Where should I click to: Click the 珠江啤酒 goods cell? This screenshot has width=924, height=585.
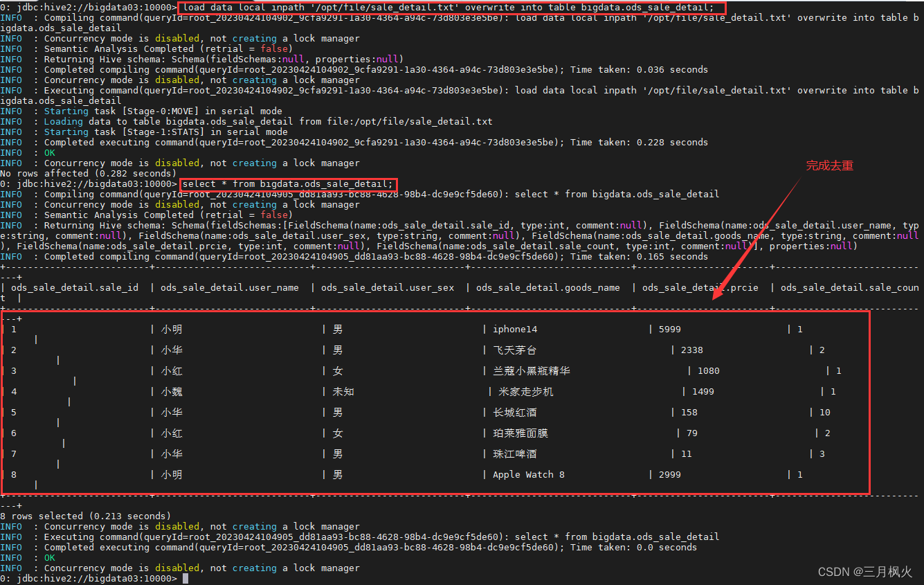point(515,454)
